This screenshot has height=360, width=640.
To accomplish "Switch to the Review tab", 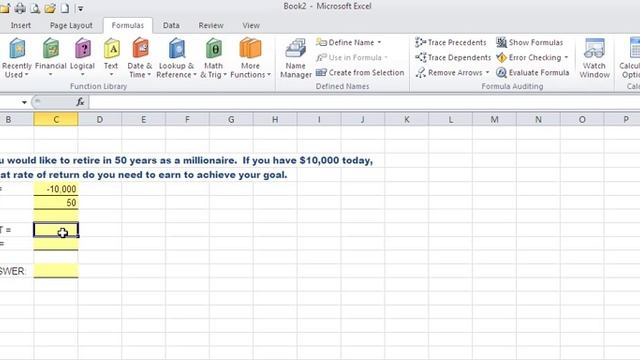I will point(211,25).
